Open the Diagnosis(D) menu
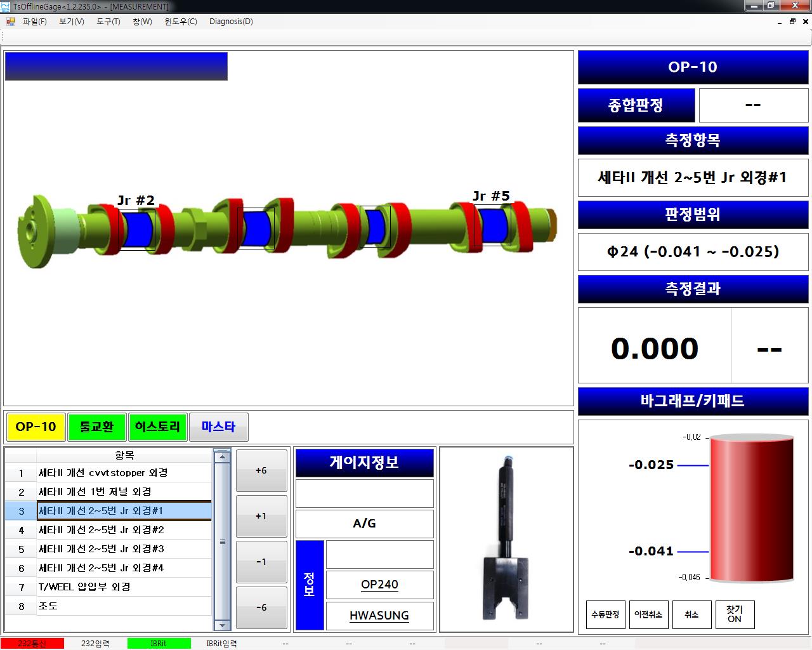812x650 pixels. [231, 21]
